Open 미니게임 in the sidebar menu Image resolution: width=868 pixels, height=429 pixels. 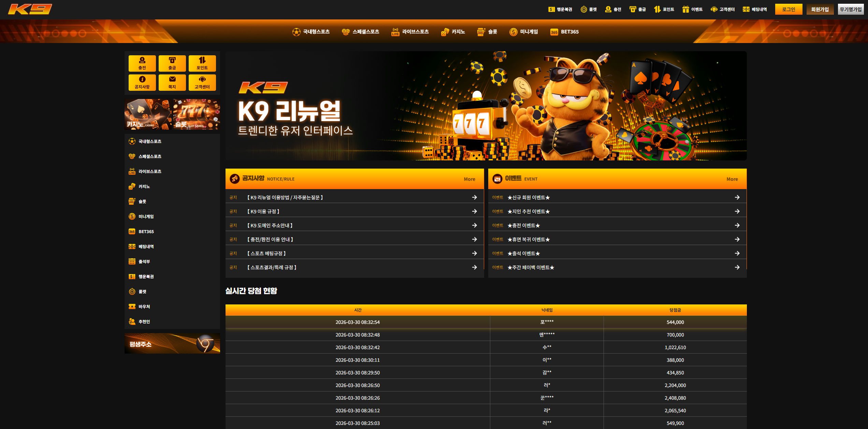click(x=146, y=216)
